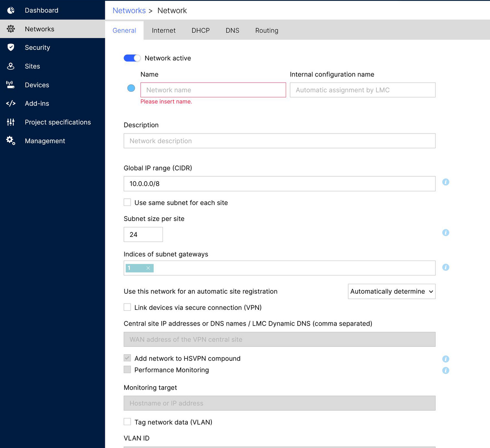Viewport: 490px width, 448px height.
Task: Open the Project specifications sliders icon
Action: tap(11, 122)
